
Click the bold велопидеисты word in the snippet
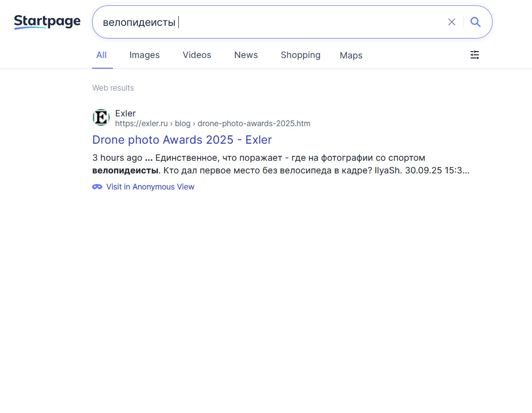(x=125, y=171)
